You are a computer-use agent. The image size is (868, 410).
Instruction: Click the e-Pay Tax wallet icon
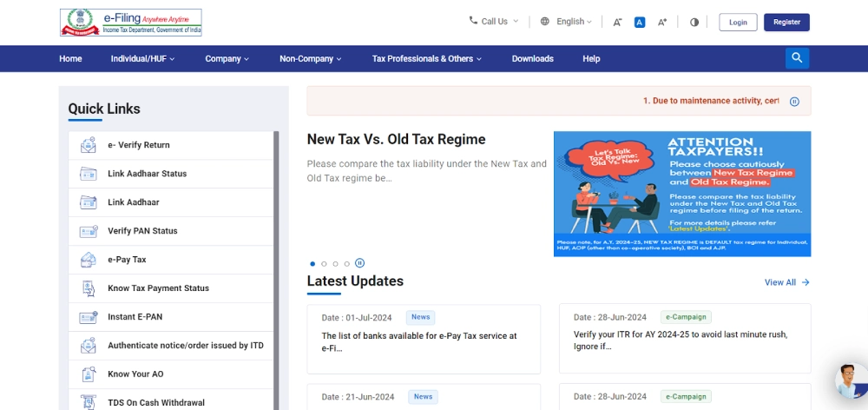pos(88,260)
